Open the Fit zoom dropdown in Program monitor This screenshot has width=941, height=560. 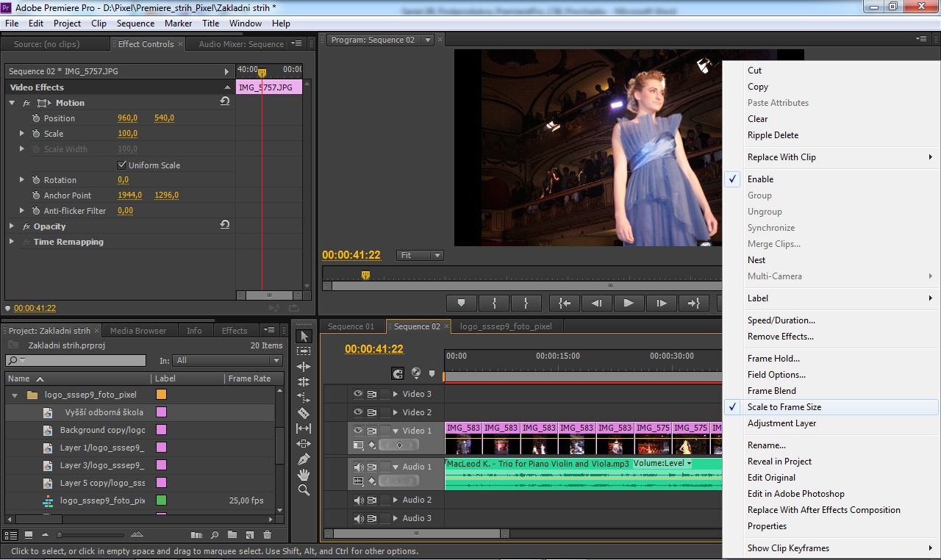click(419, 254)
